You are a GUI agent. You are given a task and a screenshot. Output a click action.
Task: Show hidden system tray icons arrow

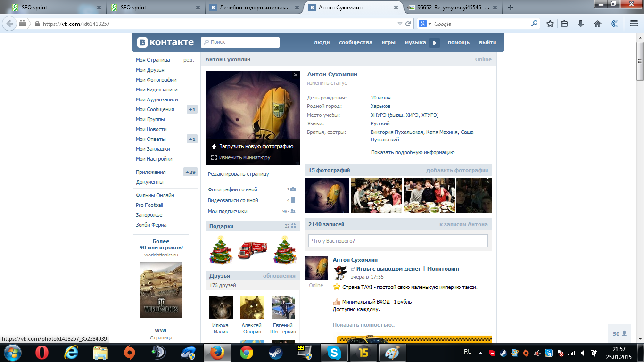[x=480, y=353]
